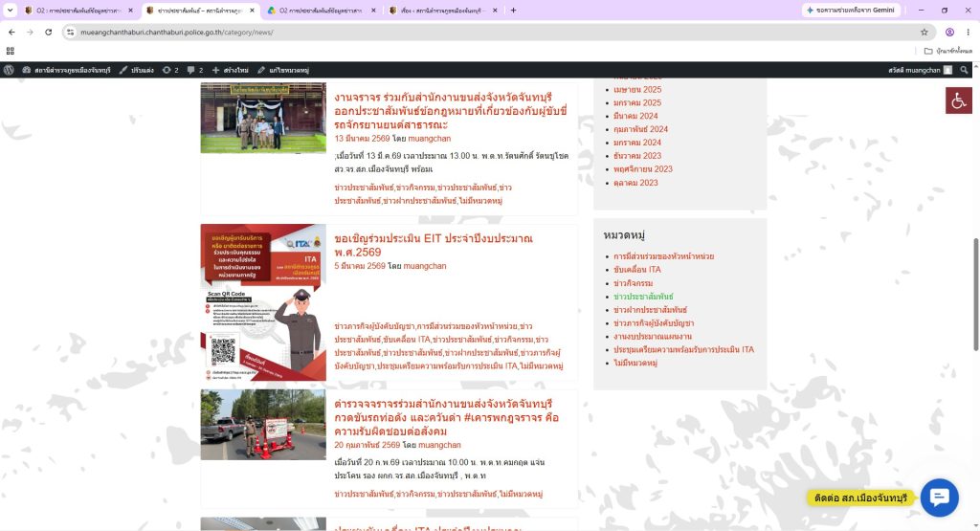
Task: Click the plus New (สร้างใหม่) item
Action: [x=230, y=70]
